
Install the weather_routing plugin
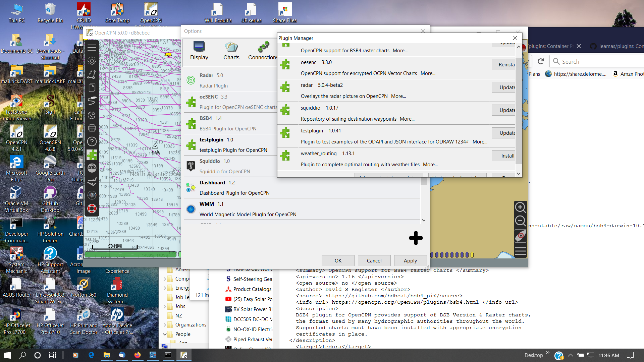[x=504, y=156]
